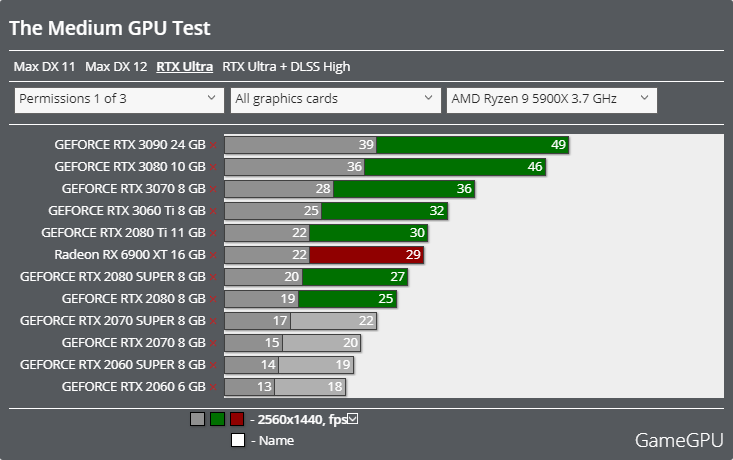Remove GEFORCE RTX 2070 SUPER 8 GB with its red X

pyautogui.click(x=213, y=321)
